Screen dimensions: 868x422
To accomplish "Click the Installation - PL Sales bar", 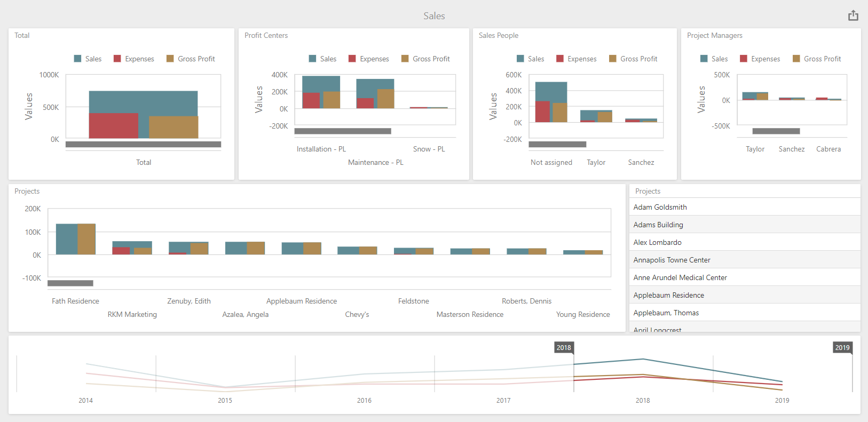I will pos(321,83).
